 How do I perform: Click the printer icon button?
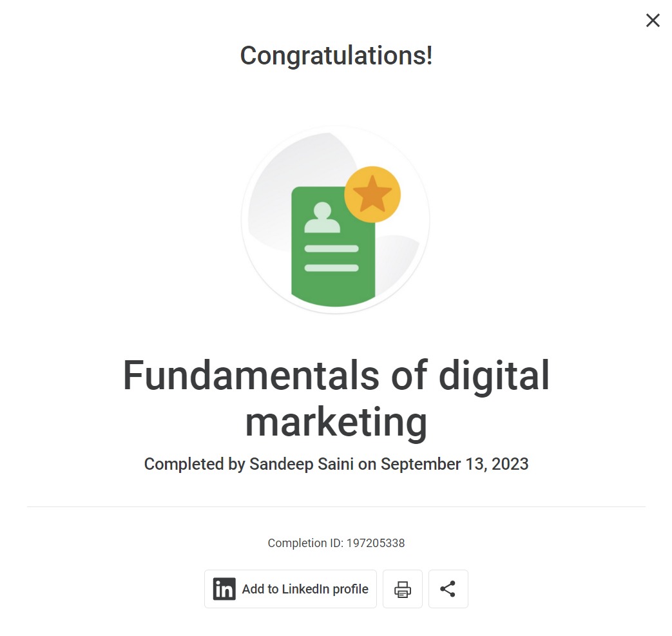403,589
